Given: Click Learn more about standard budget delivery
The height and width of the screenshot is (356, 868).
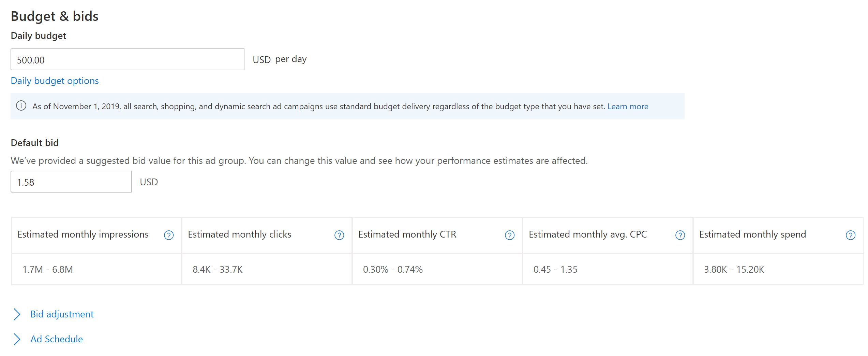Looking at the screenshot, I should coord(628,106).
